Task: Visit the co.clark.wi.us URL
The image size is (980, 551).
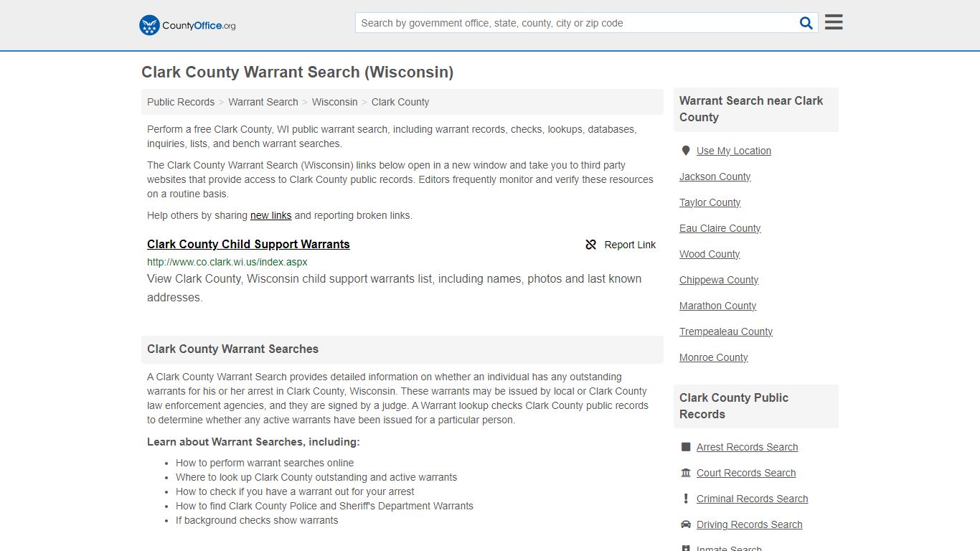Action: click(227, 262)
